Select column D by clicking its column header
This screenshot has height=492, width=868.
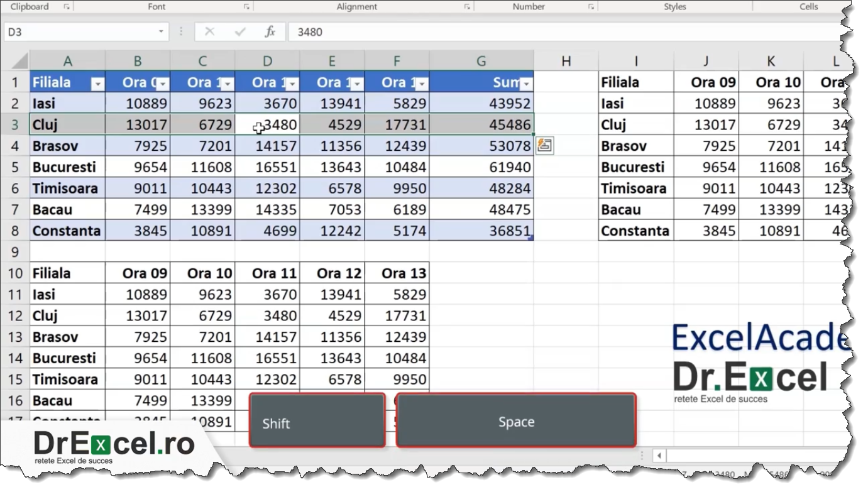pyautogui.click(x=267, y=60)
